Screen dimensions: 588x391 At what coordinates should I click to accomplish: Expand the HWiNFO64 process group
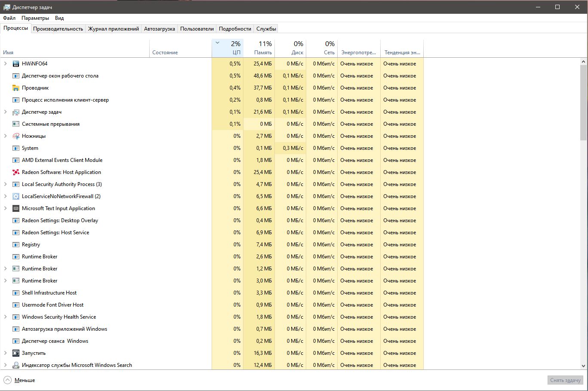6,64
